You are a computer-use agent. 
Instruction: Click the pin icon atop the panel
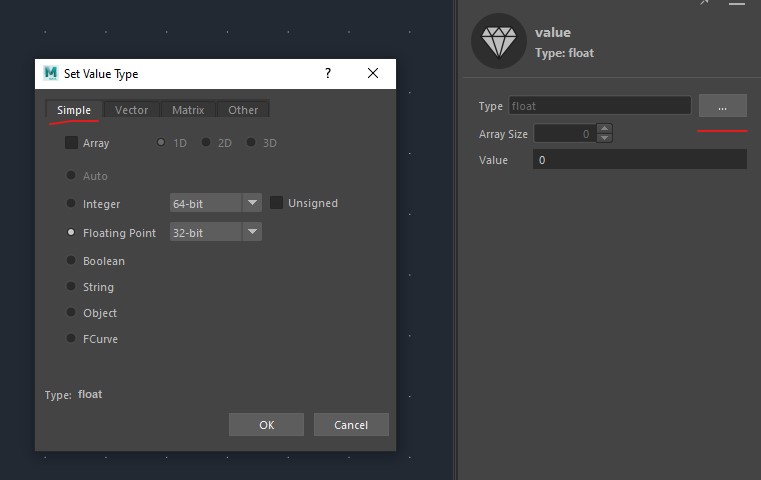pos(704,3)
